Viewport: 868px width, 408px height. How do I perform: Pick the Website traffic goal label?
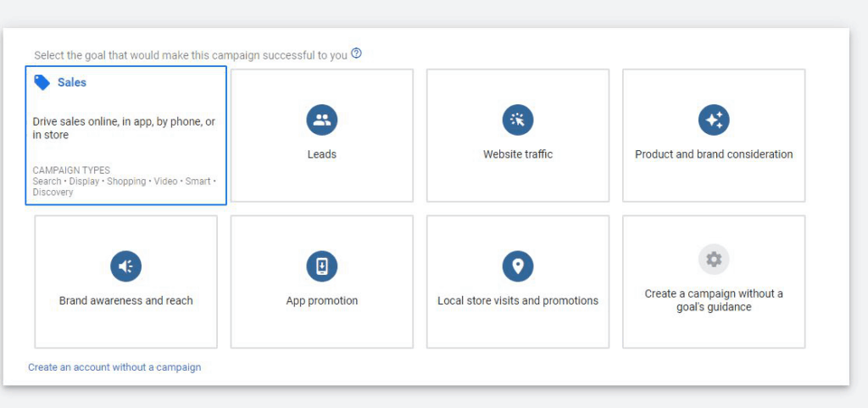coord(518,154)
